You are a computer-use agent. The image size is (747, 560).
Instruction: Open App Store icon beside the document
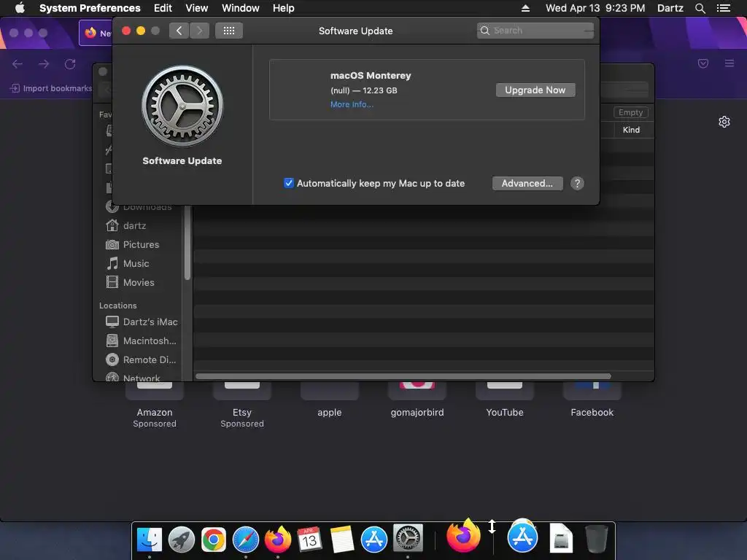[522, 536]
